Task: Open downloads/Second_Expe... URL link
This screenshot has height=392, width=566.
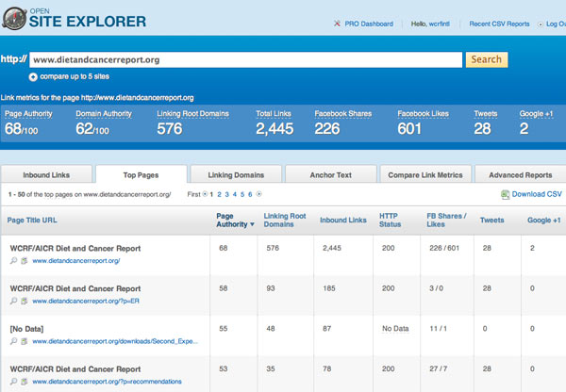Action: pyautogui.click(x=115, y=341)
